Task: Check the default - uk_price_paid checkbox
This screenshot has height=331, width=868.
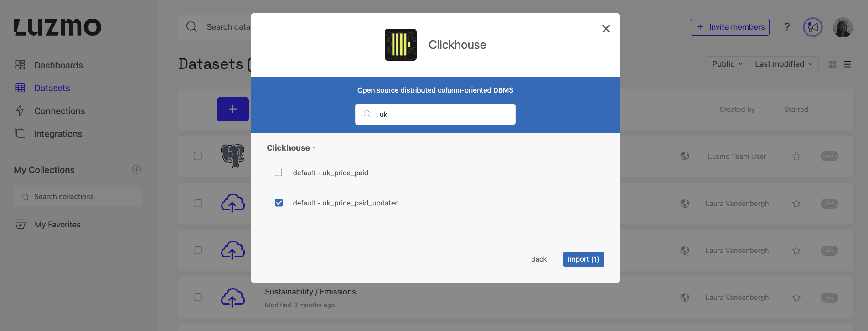Action: tap(279, 173)
